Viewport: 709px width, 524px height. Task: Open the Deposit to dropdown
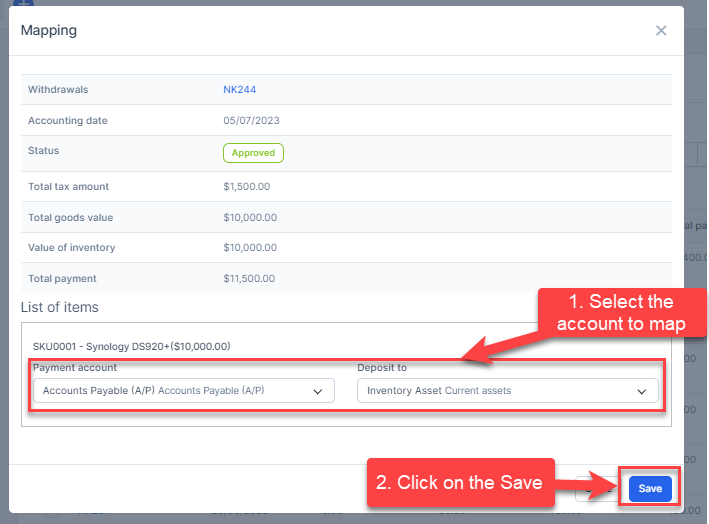507,391
